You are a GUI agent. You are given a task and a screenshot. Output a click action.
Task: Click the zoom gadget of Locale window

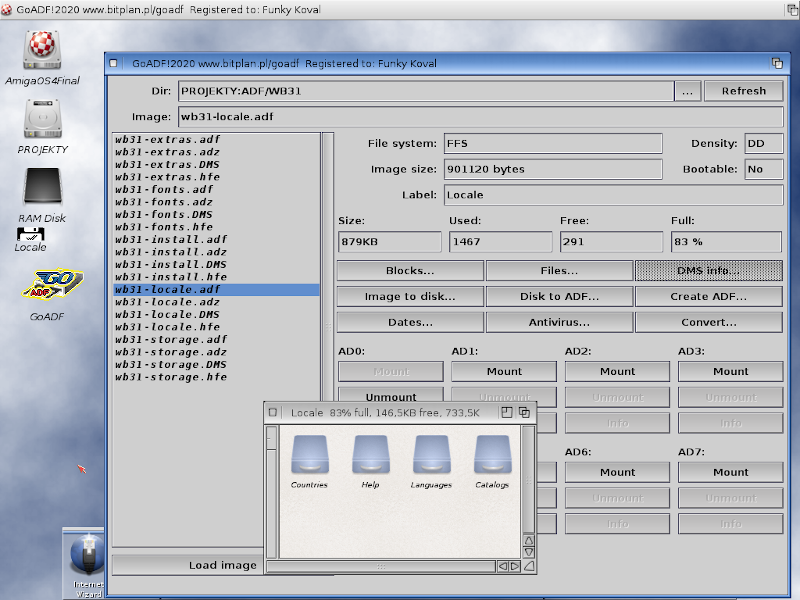(507, 412)
